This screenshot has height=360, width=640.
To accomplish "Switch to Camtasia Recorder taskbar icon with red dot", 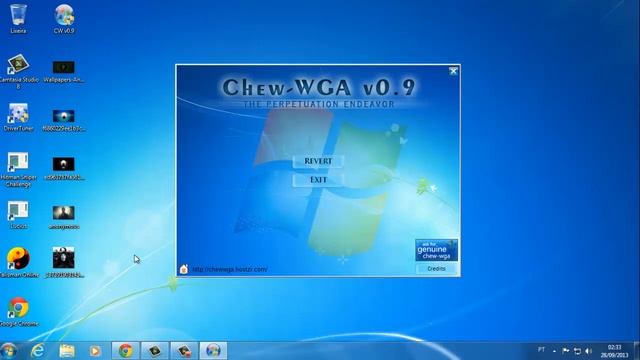I will coord(184,351).
